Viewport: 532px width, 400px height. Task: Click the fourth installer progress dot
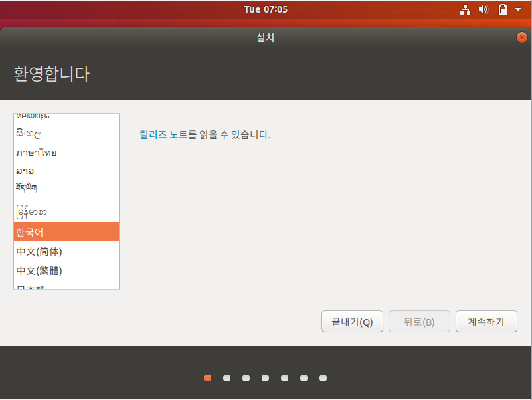pyautogui.click(x=265, y=377)
